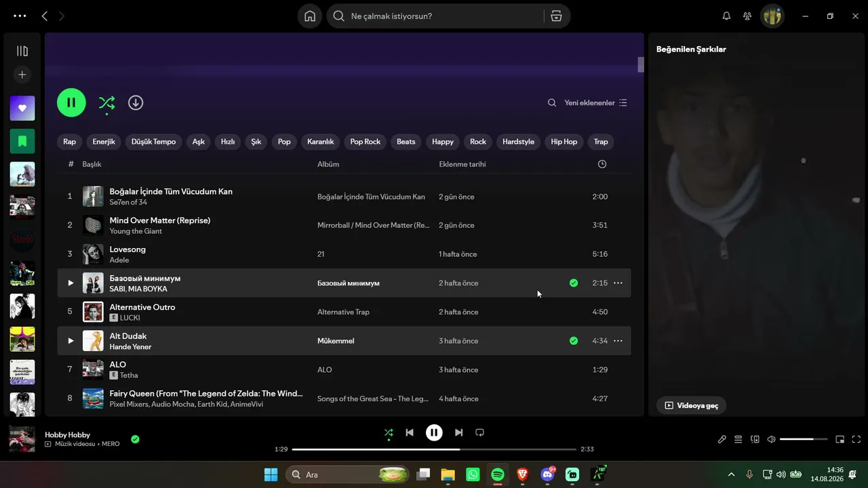Create a new playlist with the plus icon

22,75
